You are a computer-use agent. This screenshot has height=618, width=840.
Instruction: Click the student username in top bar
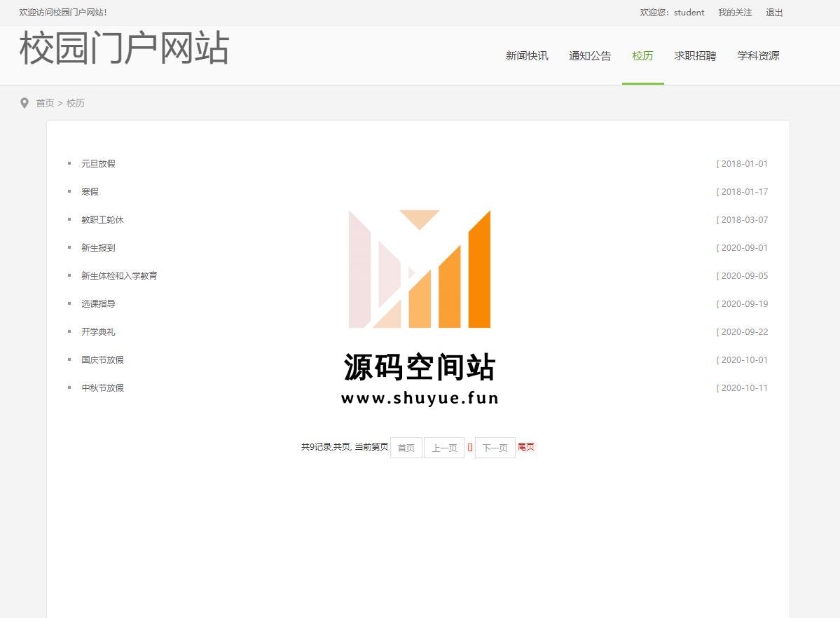[689, 13]
